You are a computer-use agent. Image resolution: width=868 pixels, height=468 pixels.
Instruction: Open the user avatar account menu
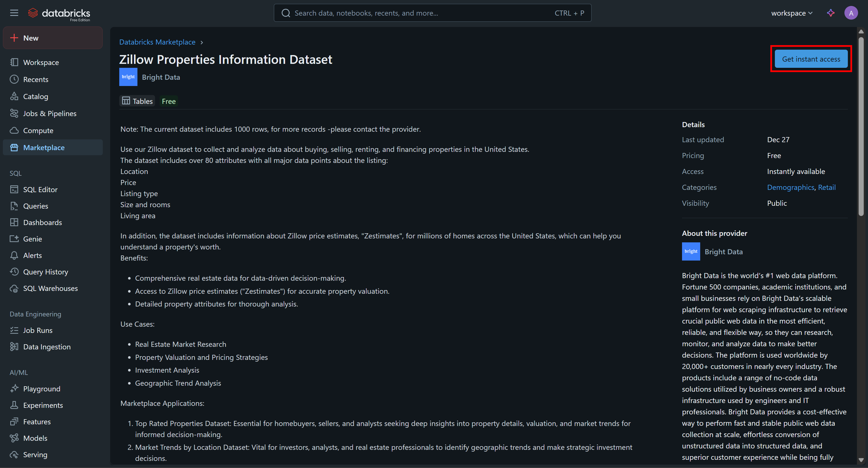851,13
